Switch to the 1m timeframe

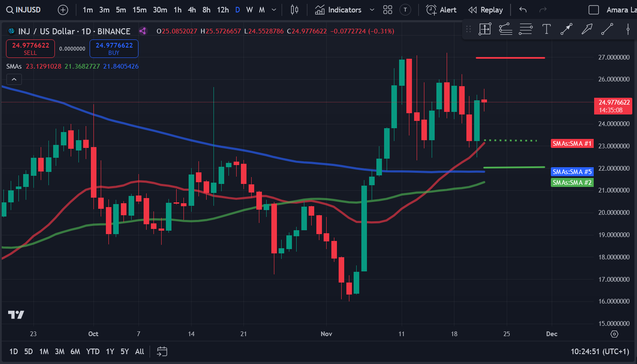tap(88, 10)
